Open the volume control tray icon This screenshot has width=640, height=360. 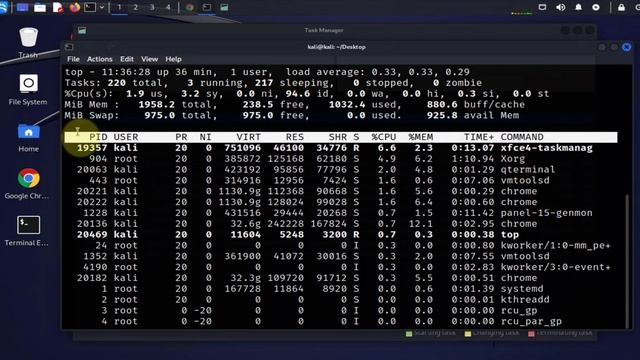pyautogui.click(x=560, y=7)
